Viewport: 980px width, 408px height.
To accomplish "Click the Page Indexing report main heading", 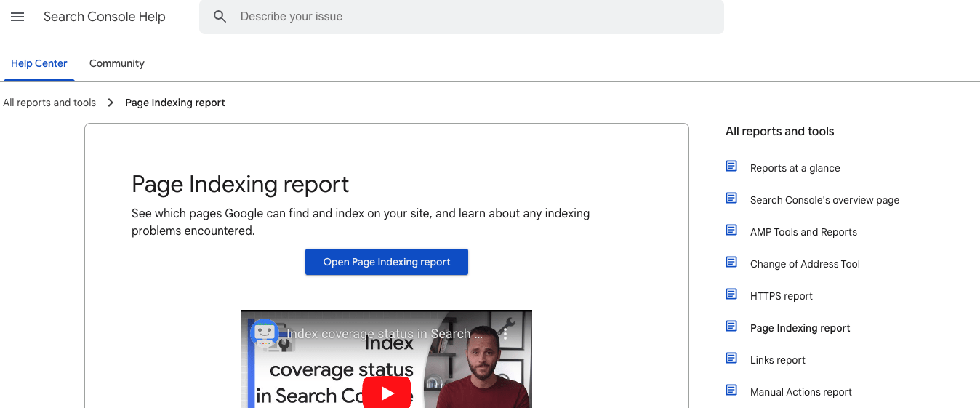I will [x=241, y=185].
